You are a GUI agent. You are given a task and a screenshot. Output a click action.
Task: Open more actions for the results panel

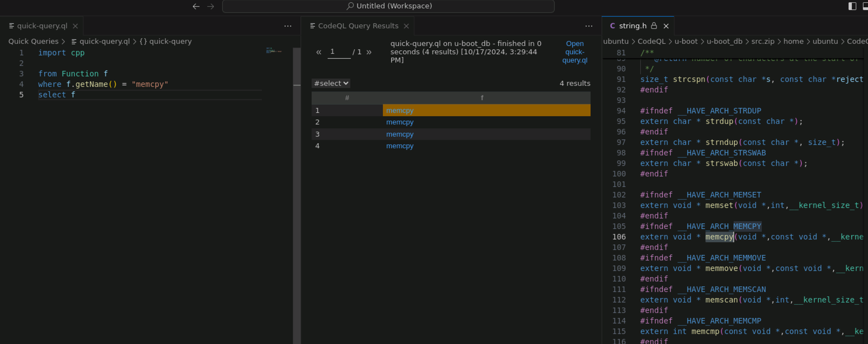[x=589, y=26]
